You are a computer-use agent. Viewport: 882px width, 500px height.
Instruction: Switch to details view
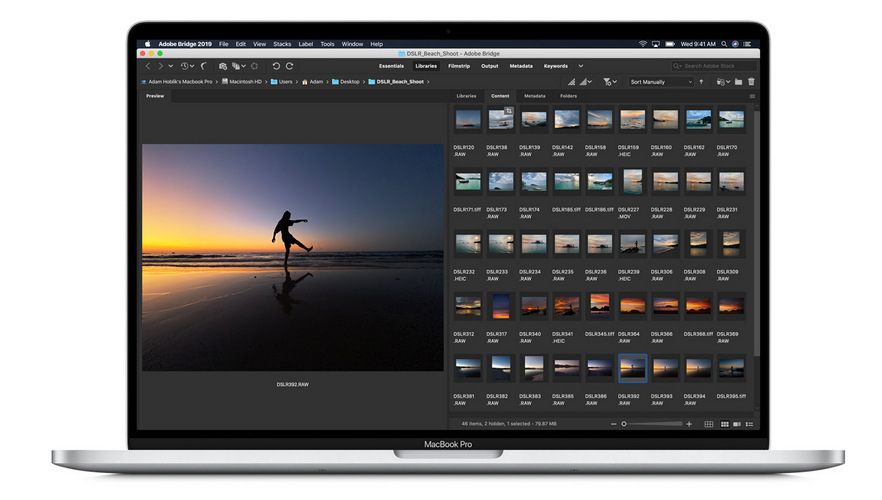(x=737, y=424)
